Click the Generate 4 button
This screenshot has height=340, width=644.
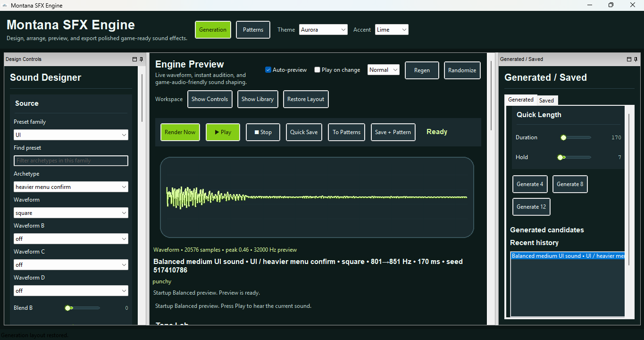click(x=530, y=184)
